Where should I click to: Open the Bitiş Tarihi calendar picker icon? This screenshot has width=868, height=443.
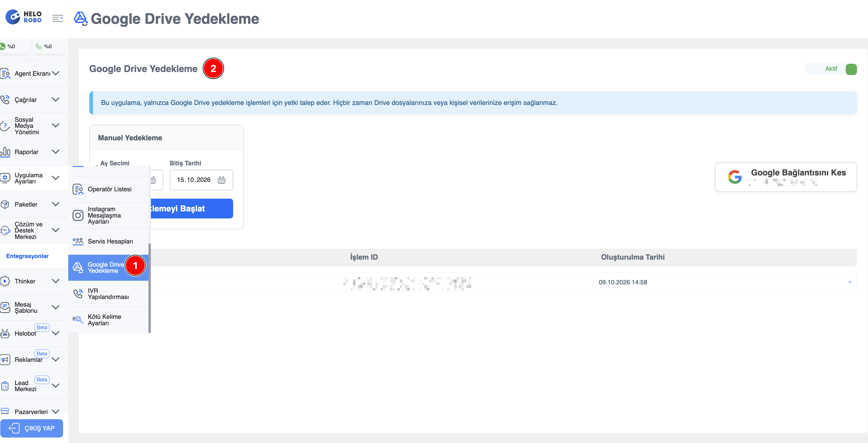click(221, 180)
